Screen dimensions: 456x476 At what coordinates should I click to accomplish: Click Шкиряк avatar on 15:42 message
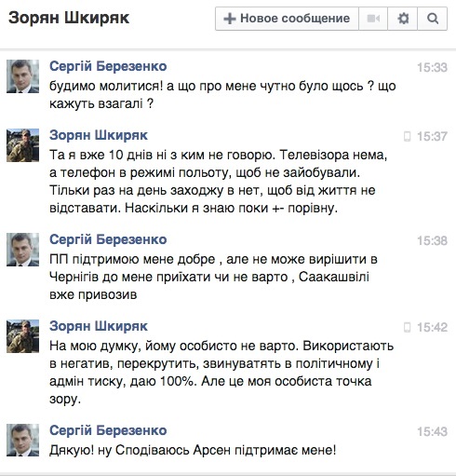(x=23, y=336)
